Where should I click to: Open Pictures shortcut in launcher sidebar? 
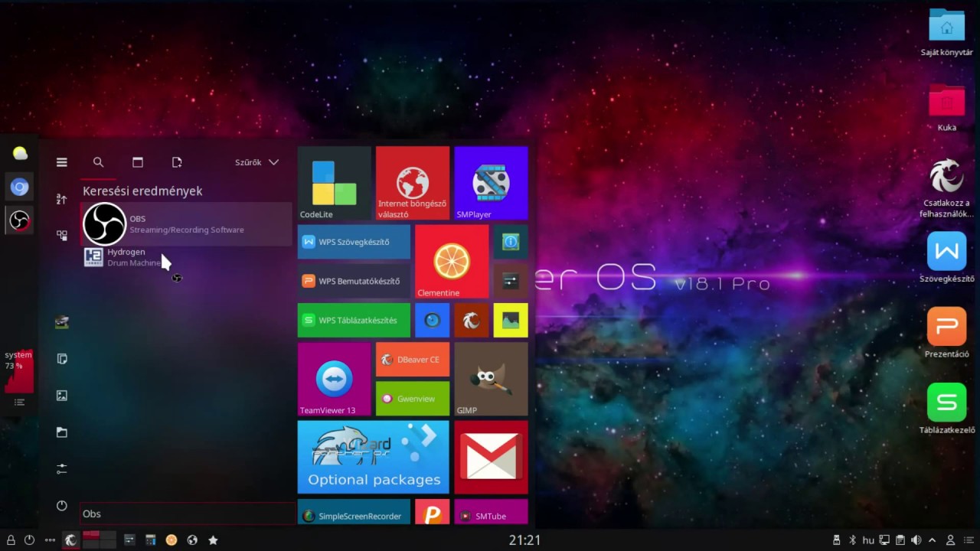[62, 396]
